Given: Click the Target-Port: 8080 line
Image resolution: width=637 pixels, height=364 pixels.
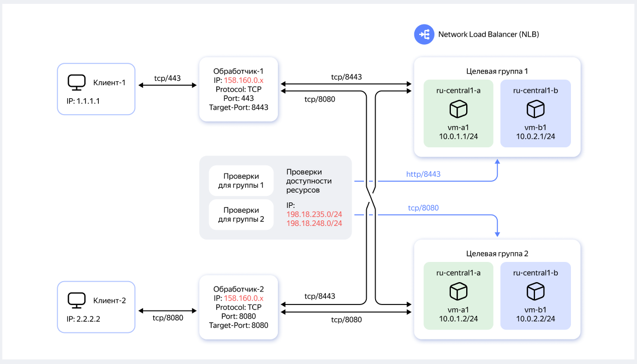Looking at the screenshot, I should 239,325.
